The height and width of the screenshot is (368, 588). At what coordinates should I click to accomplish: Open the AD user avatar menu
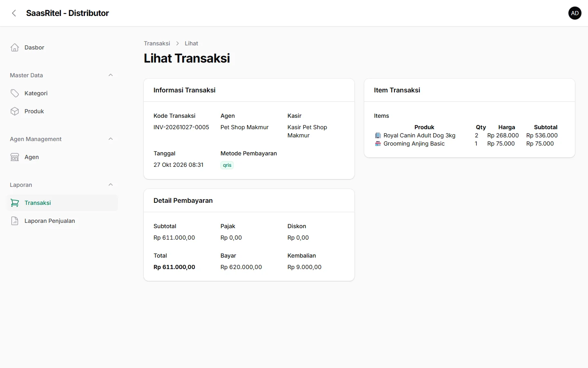pyautogui.click(x=575, y=13)
